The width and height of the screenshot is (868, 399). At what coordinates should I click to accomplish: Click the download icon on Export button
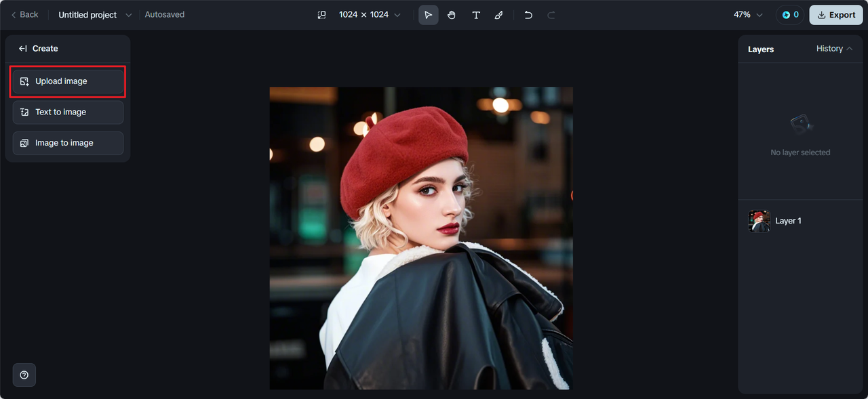[822, 15]
